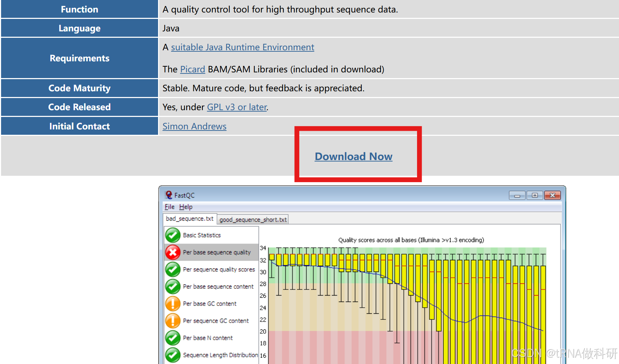Image resolution: width=619 pixels, height=364 pixels.
Task: Select the Sequence Length Distribution label
Action: click(220, 355)
